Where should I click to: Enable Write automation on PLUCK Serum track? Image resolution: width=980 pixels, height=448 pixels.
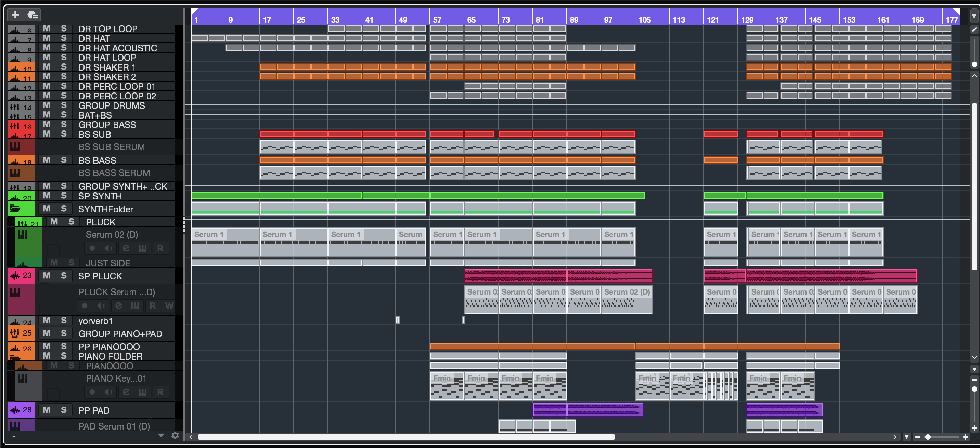point(169,306)
